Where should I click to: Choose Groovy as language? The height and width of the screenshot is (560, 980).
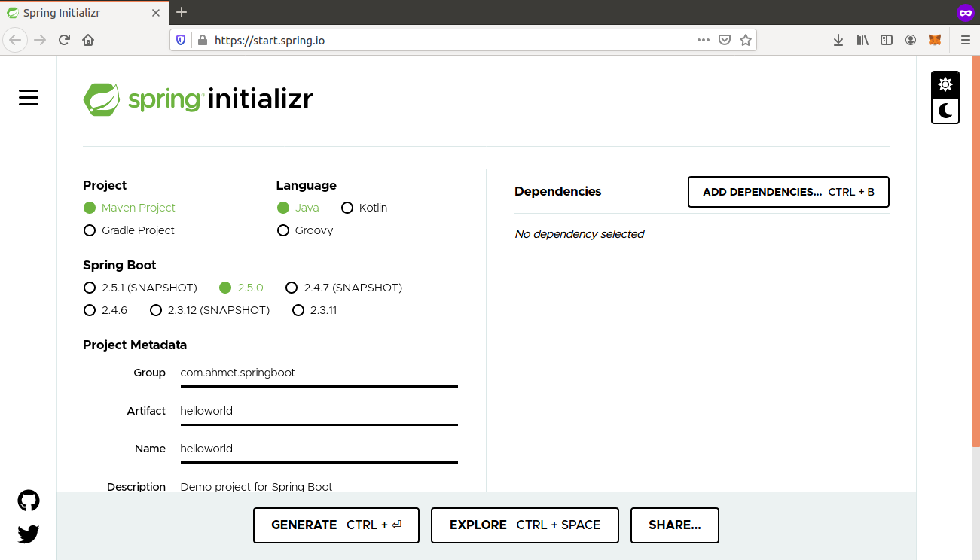click(x=305, y=230)
